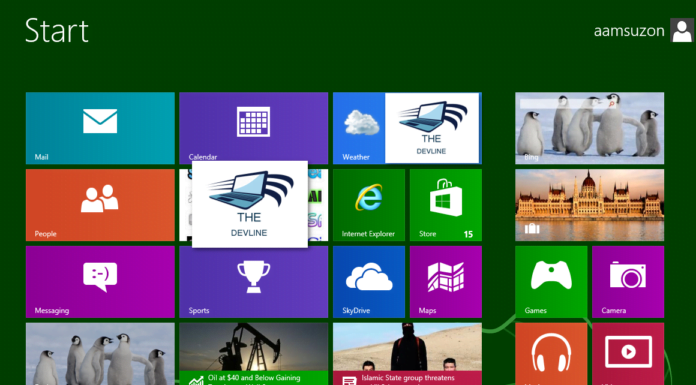696x385 pixels.
Task: Open the aamsuzon user account menu
Action: 643,30
